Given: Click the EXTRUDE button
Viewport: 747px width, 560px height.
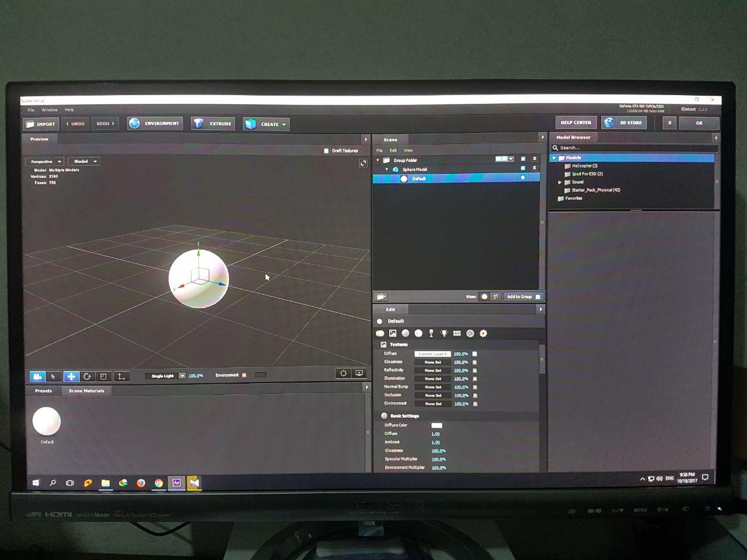Looking at the screenshot, I should (214, 124).
